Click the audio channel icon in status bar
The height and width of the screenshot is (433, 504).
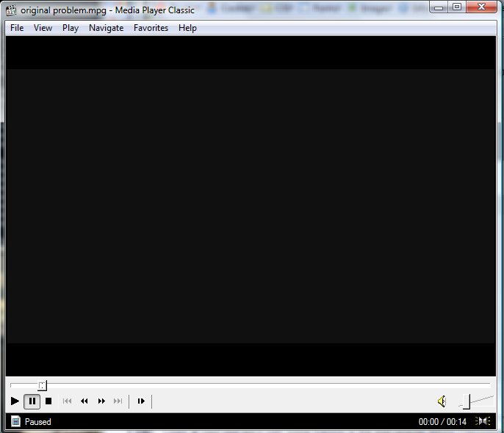(483, 421)
